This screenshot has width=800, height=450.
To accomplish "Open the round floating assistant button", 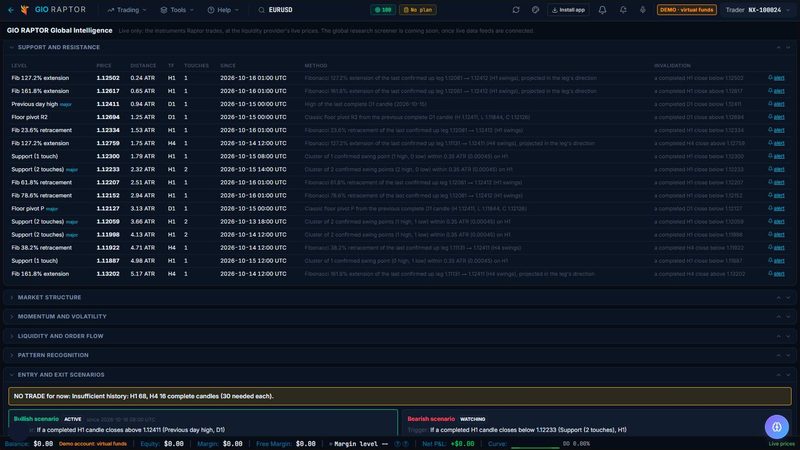I will pyautogui.click(x=777, y=427).
